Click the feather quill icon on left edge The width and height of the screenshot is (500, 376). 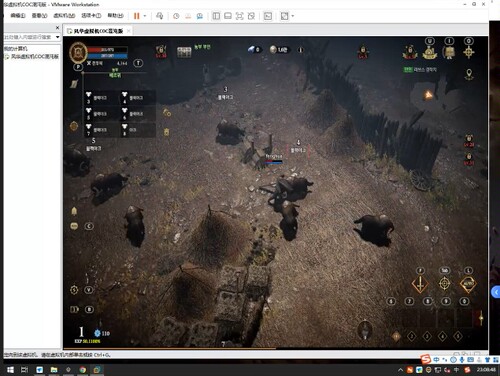(74, 84)
